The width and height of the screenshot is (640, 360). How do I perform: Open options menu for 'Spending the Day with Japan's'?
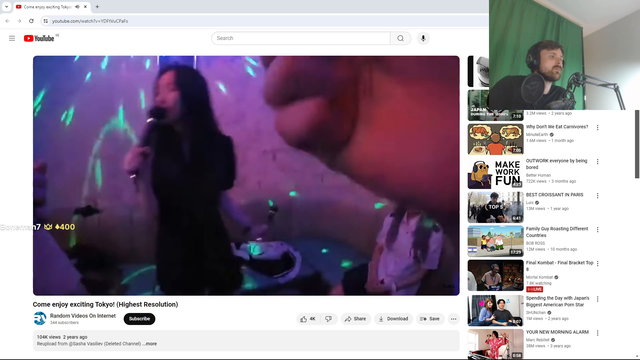(598, 299)
